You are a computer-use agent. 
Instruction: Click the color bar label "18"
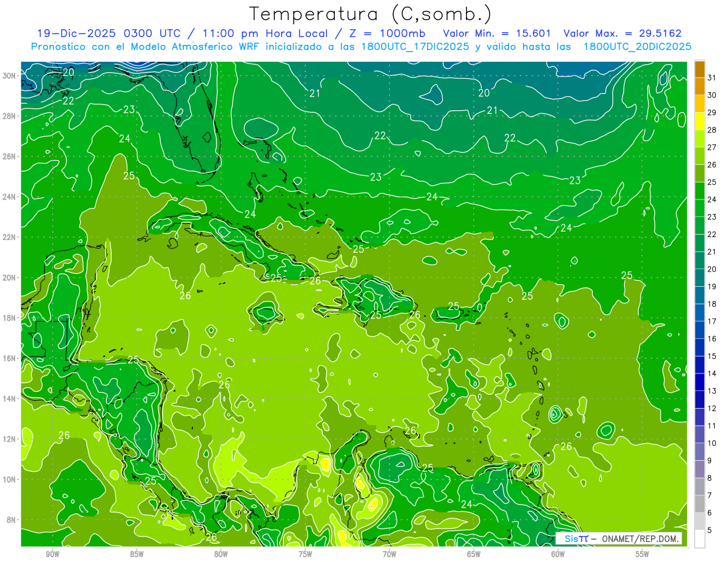click(x=712, y=304)
